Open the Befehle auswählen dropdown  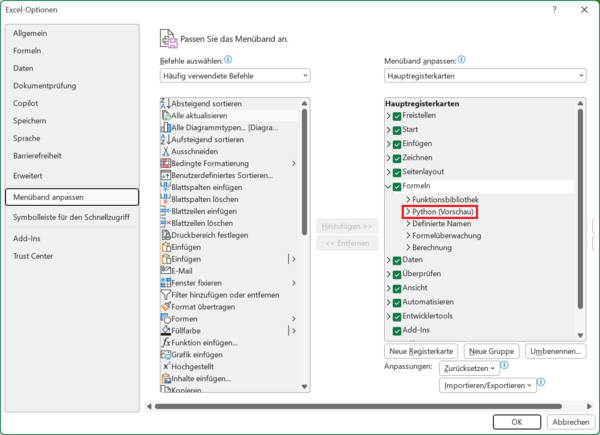click(x=235, y=75)
